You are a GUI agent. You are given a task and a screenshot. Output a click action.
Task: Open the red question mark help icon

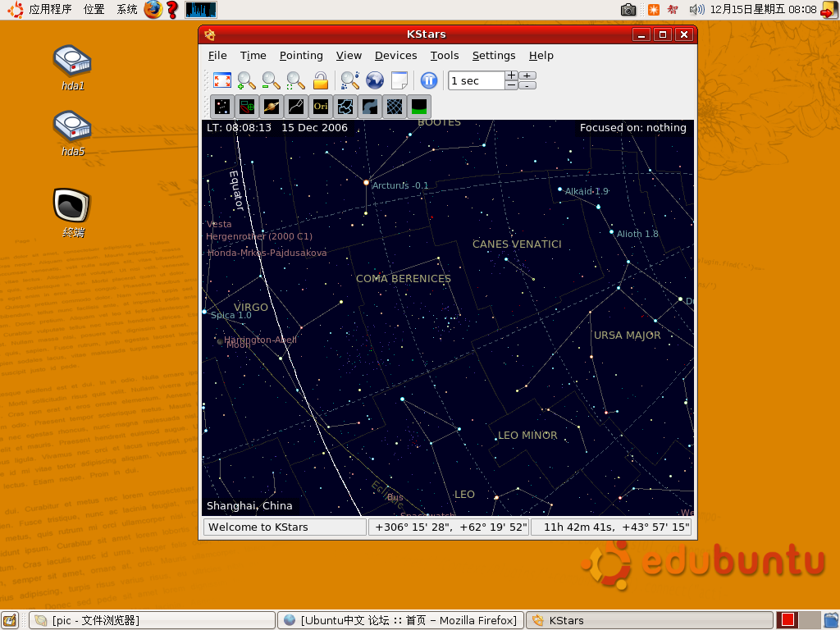172,9
